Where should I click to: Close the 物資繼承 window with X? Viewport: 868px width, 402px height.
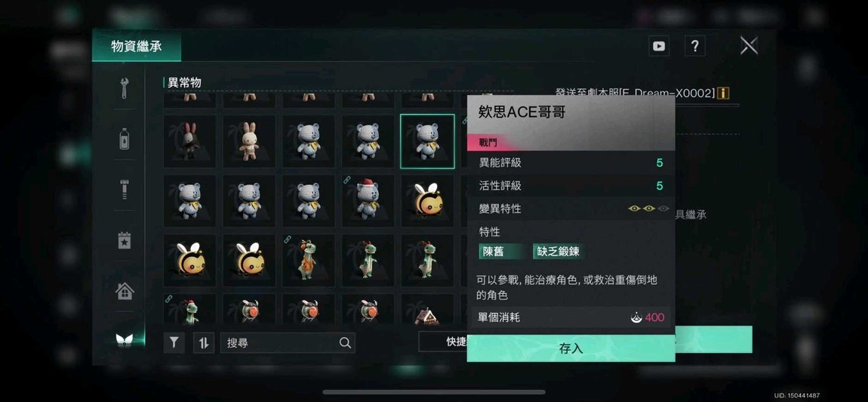coord(749,45)
